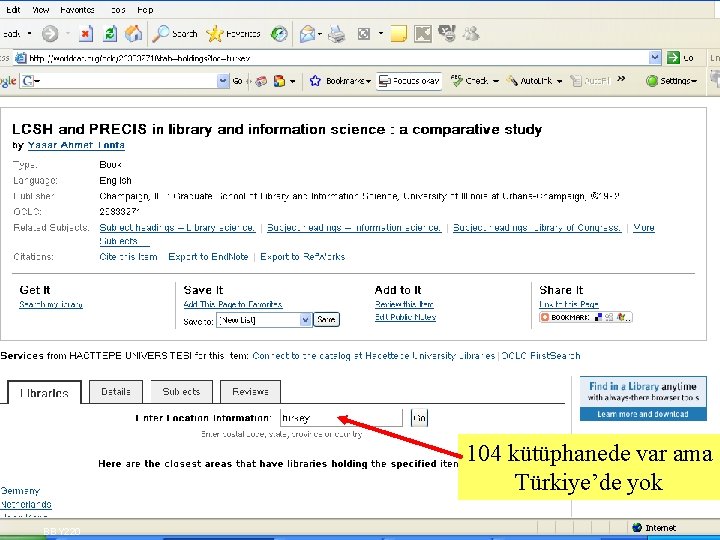Open Google toolbar Bookmarks dropdown
720x540 pixels.
(340, 81)
